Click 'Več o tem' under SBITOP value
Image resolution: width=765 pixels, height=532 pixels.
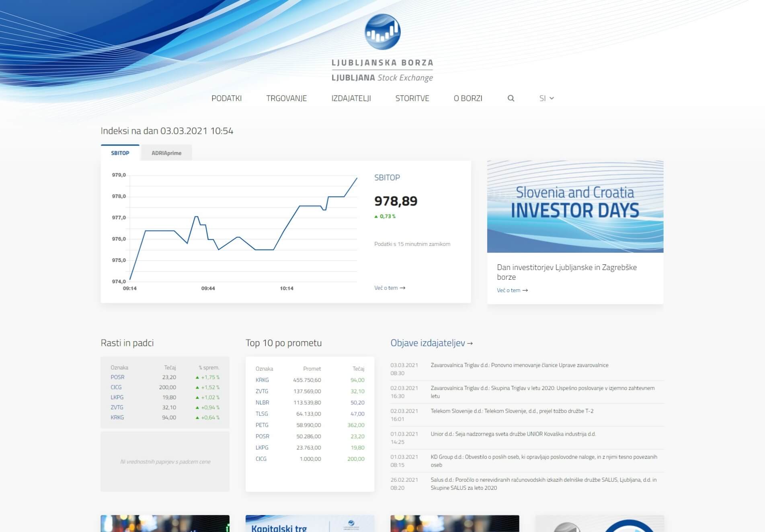point(389,288)
